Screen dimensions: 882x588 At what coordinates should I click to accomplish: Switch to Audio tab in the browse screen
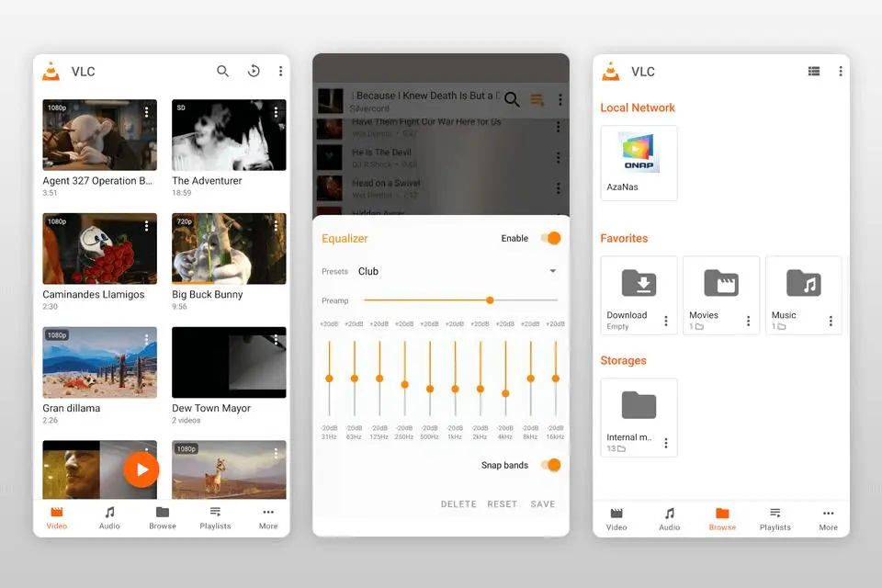point(670,519)
